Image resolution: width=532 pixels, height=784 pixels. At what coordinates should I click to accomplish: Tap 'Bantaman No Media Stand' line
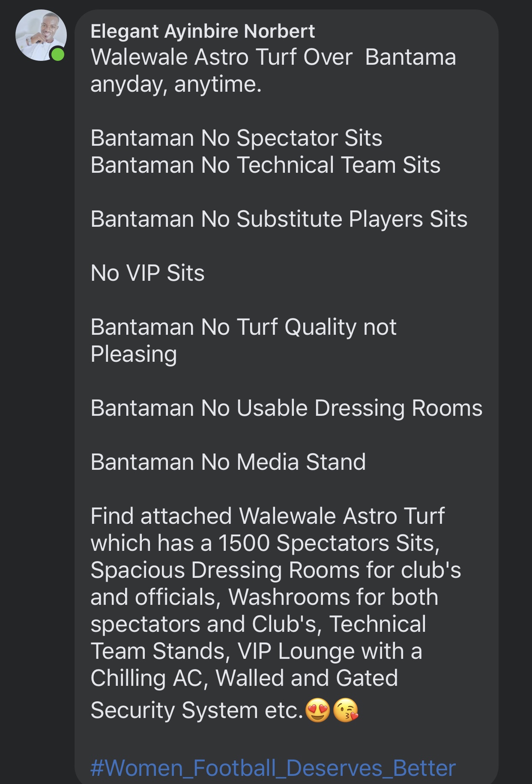(x=228, y=462)
